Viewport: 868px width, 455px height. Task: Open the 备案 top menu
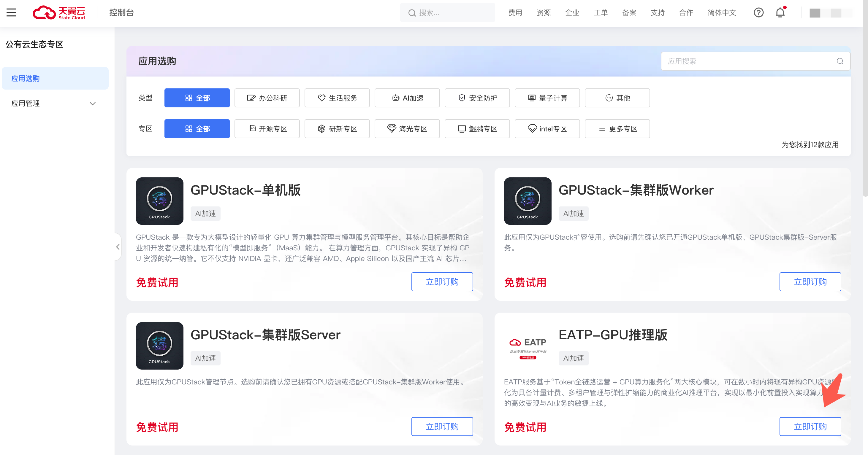pyautogui.click(x=629, y=12)
